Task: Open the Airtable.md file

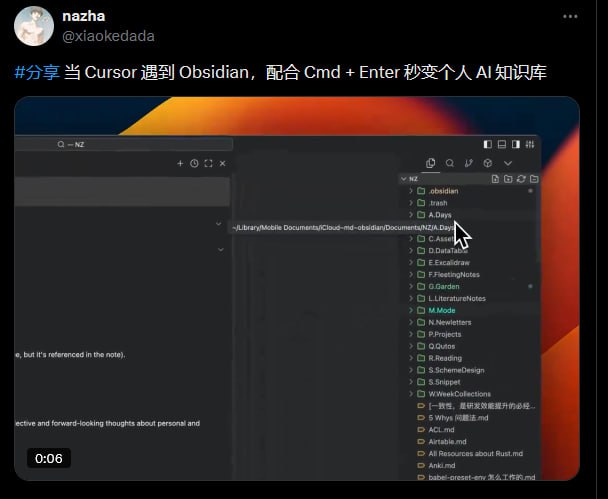Action: point(447,441)
